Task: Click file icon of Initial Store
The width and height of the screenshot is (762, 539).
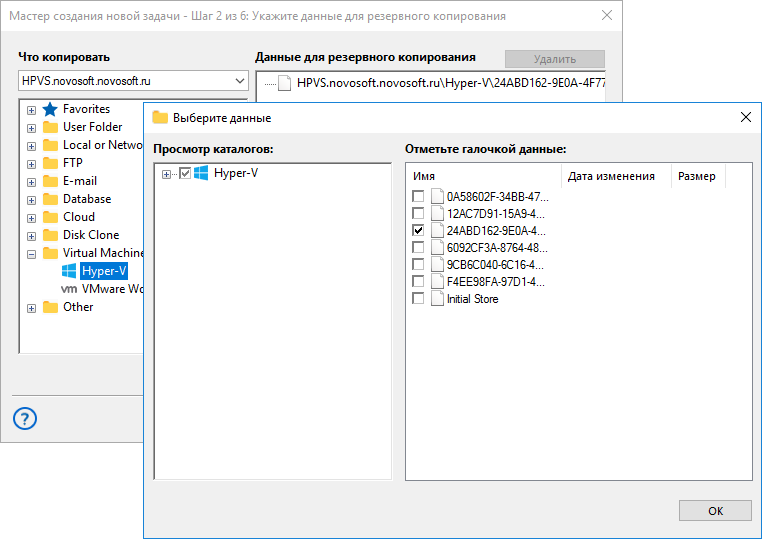Action: [437, 298]
